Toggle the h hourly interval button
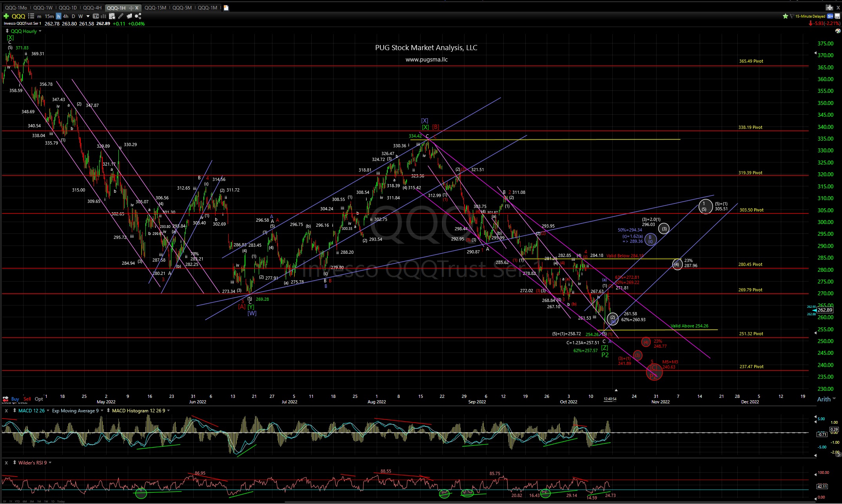Screen dimensions: 842x504 tap(58, 16)
